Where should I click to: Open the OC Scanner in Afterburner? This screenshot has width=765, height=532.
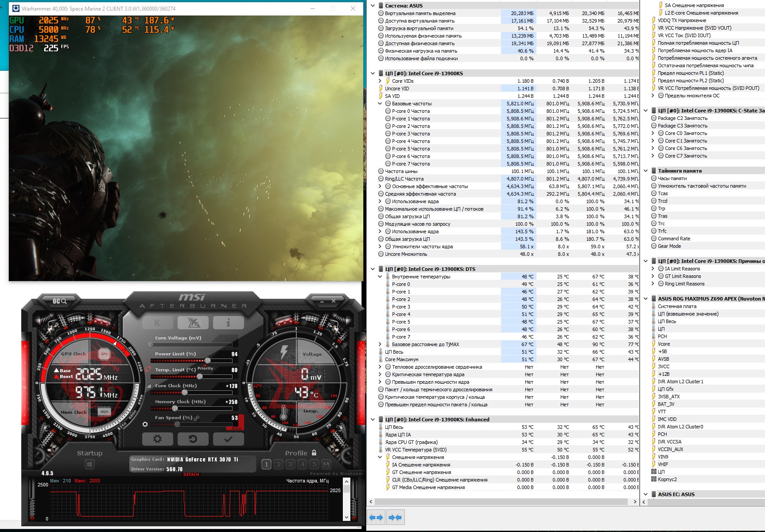[59, 301]
